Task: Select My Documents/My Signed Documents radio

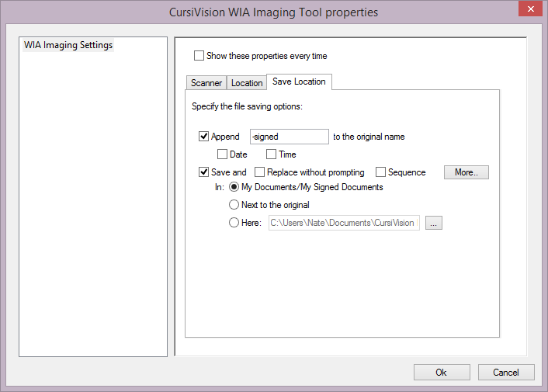Action: tap(234, 187)
